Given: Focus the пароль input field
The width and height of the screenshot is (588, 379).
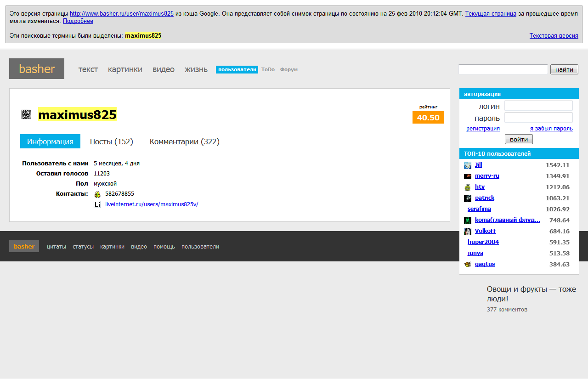Looking at the screenshot, I should pyautogui.click(x=538, y=118).
